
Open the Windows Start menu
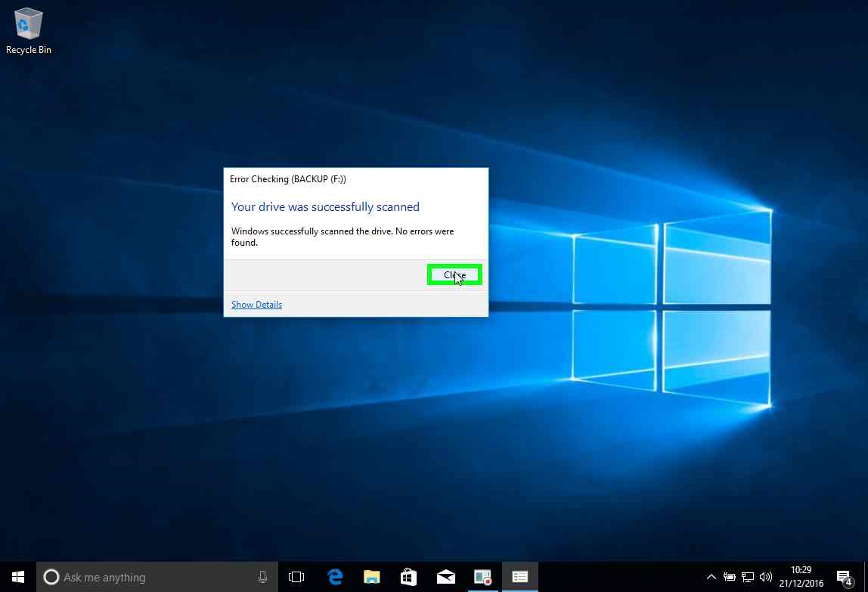(17, 577)
